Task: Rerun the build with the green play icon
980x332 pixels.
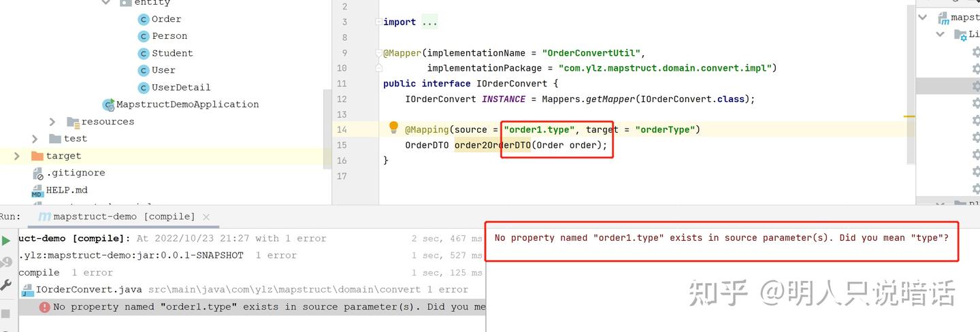Action: pos(6,240)
